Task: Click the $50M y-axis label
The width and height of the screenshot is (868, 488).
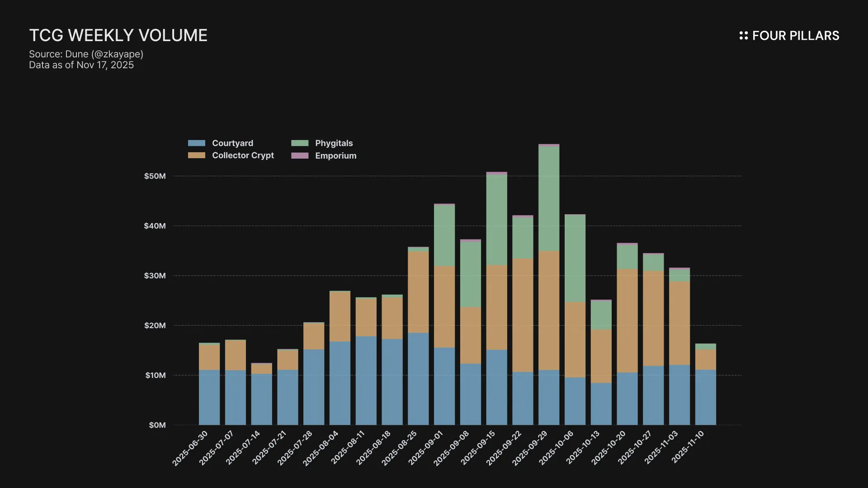Action: click(155, 176)
